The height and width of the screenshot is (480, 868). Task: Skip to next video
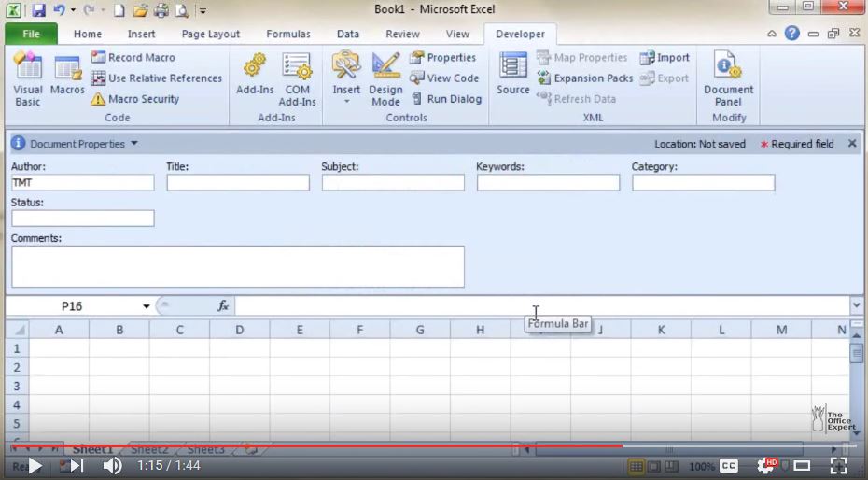[x=77, y=466]
